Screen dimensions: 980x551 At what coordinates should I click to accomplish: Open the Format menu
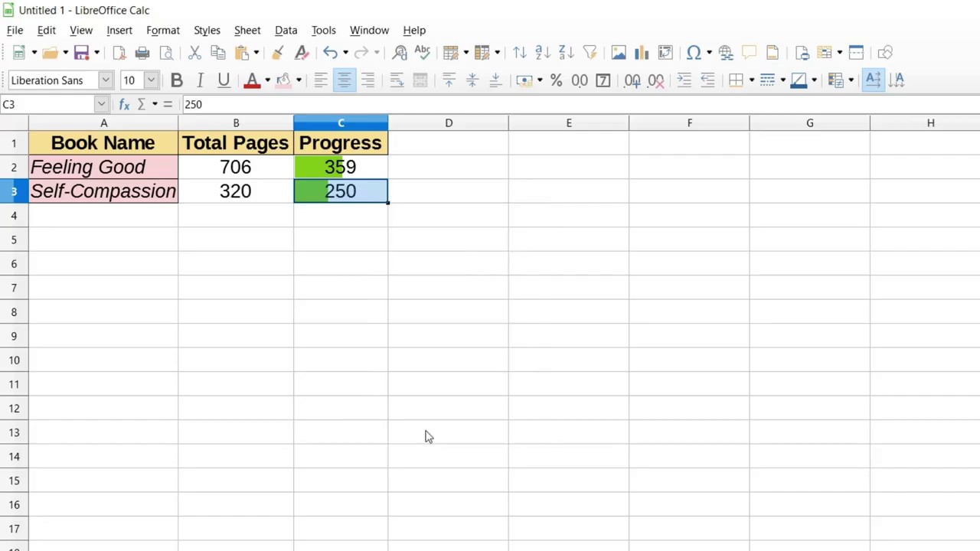[x=163, y=31]
